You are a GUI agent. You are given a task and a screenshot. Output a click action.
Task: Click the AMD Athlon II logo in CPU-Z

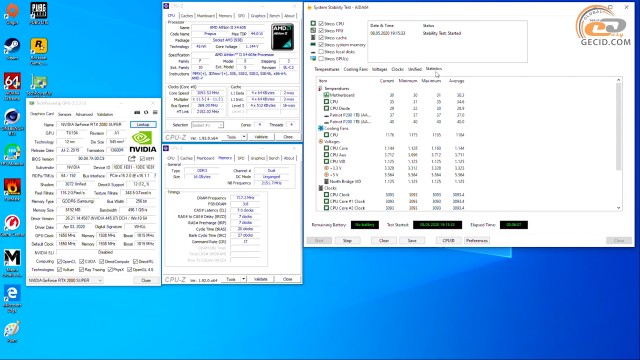click(282, 37)
